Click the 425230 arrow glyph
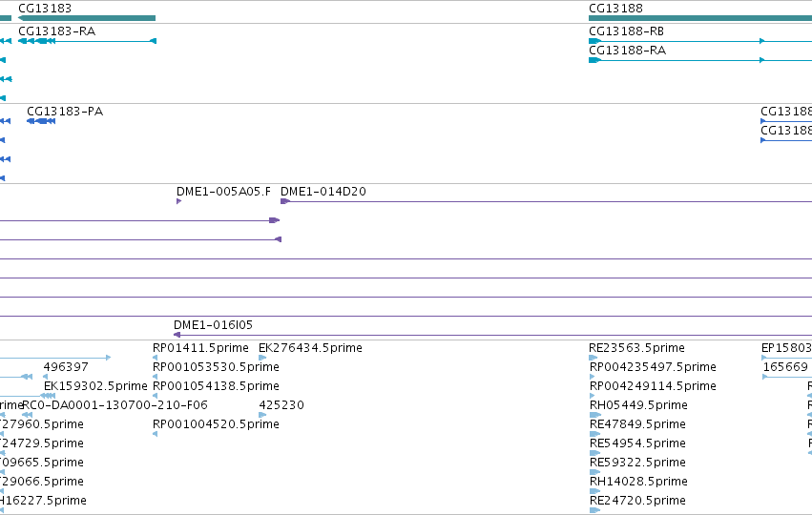This screenshot has height=515, width=812. point(262,415)
